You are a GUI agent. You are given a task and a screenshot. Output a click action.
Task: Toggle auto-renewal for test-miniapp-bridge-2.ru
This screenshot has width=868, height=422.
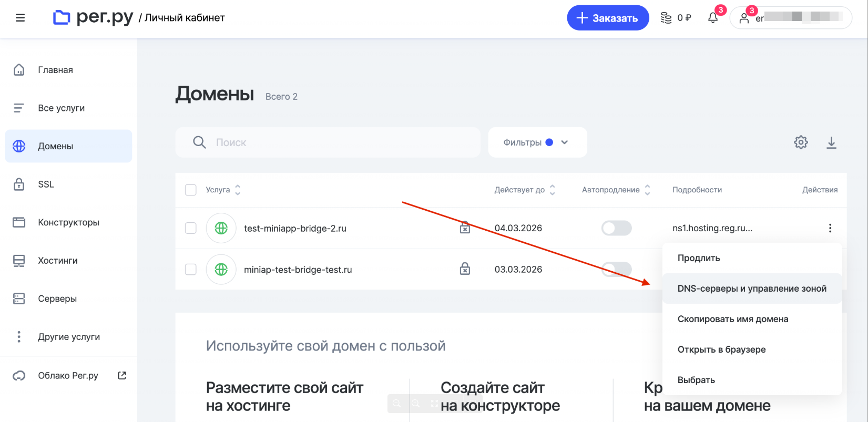click(x=616, y=228)
